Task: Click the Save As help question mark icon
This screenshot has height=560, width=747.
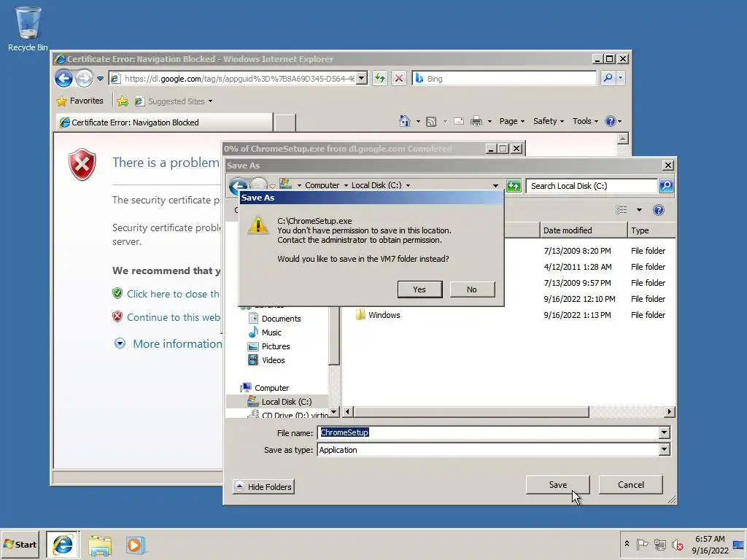Action: coord(659,210)
